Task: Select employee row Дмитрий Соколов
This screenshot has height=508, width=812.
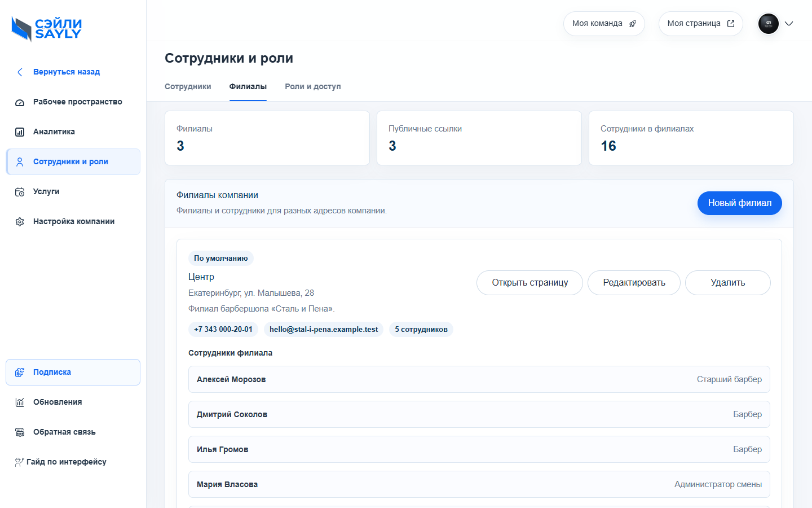Action: tap(479, 414)
